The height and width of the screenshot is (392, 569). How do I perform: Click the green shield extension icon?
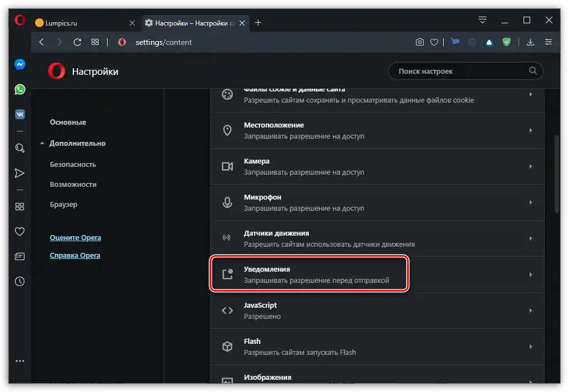coord(506,42)
